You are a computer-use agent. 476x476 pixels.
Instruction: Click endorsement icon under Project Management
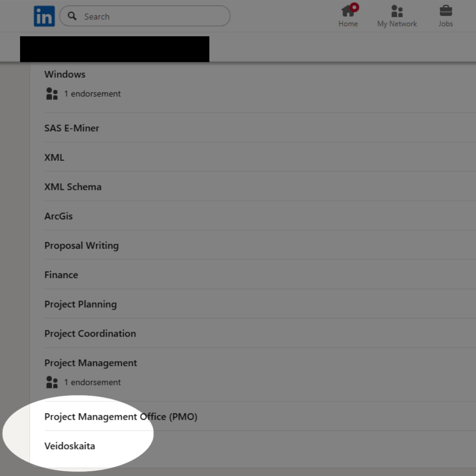coord(52,383)
